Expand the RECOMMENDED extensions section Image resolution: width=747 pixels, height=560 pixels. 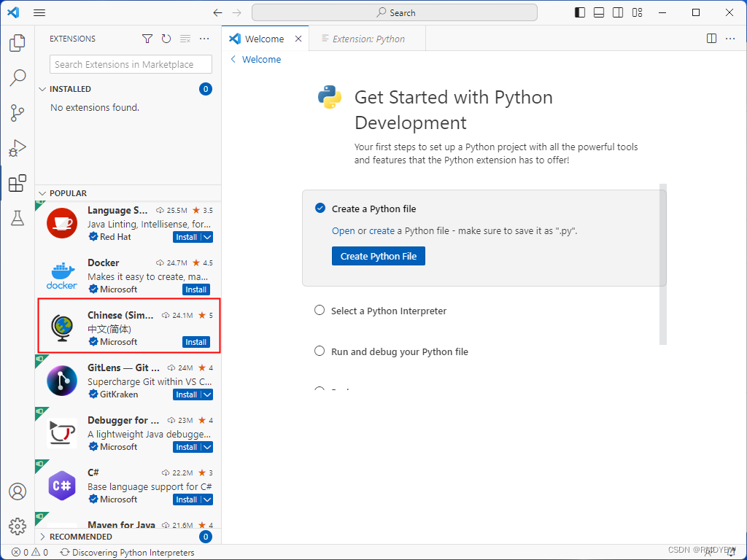tap(42, 537)
